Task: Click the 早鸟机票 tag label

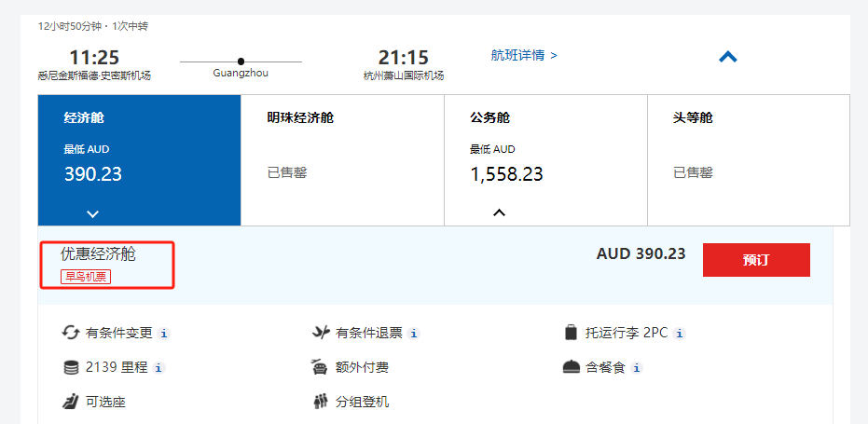Action: pos(86,276)
